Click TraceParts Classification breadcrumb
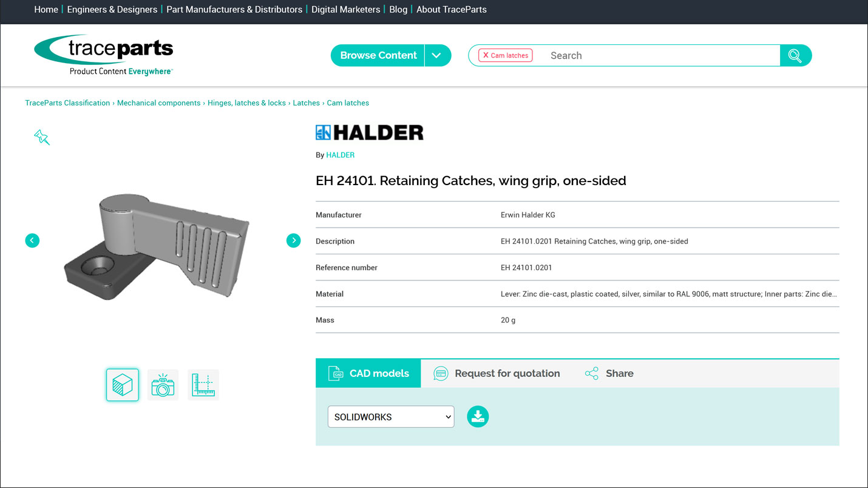 click(67, 103)
